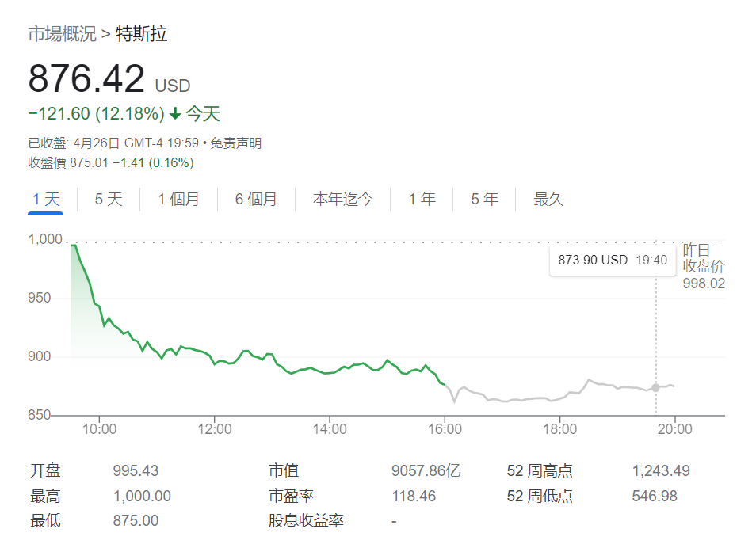The height and width of the screenshot is (548, 756).
Task: Click the gray hover dot on chart line
Action: (655, 387)
